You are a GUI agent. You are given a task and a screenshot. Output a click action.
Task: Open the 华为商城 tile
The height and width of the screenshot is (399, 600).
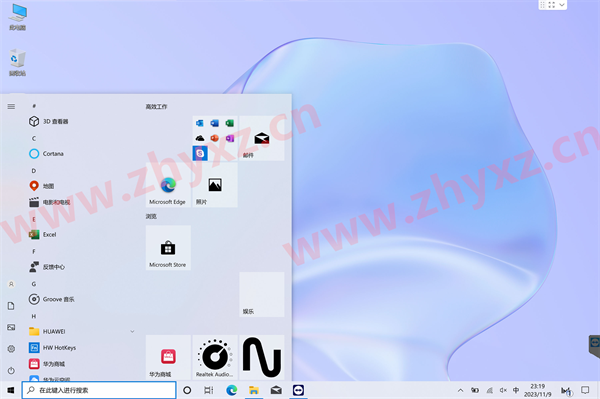168,357
